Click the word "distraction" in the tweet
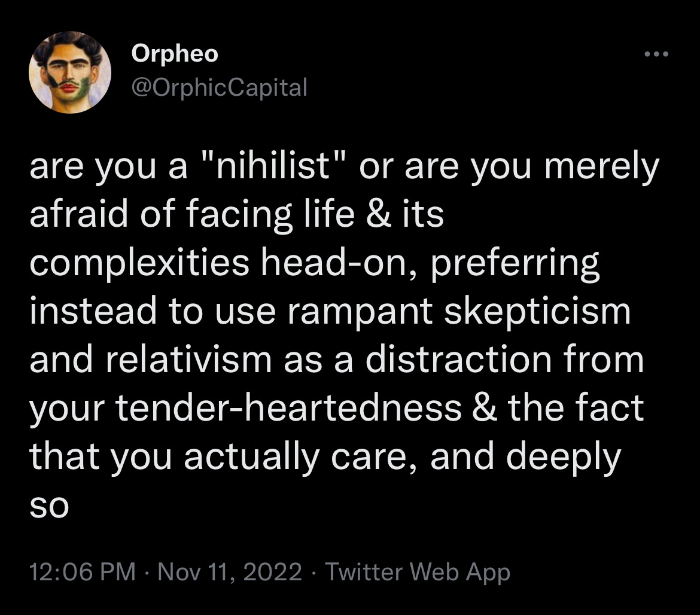The image size is (700, 615). (x=458, y=360)
